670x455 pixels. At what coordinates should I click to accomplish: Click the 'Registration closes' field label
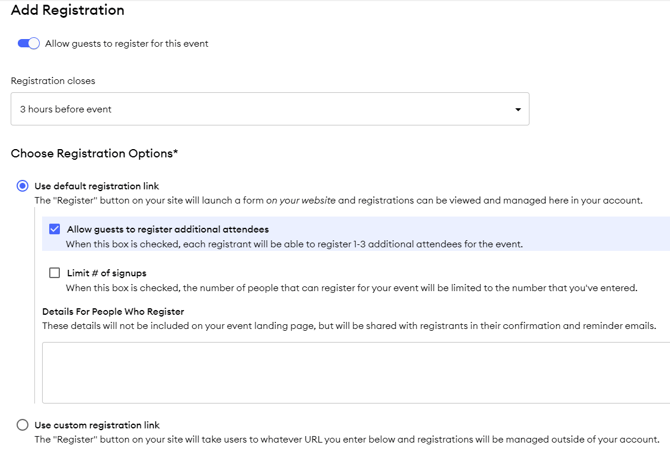coord(53,81)
